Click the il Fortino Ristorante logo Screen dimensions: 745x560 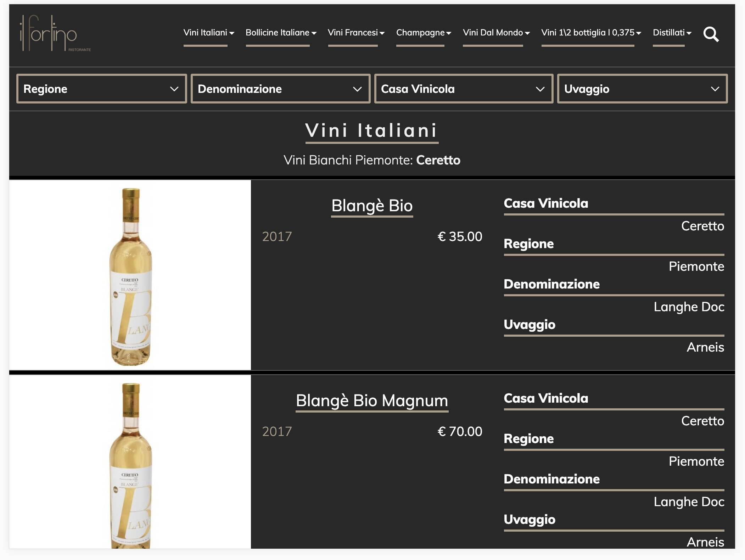(55, 33)
